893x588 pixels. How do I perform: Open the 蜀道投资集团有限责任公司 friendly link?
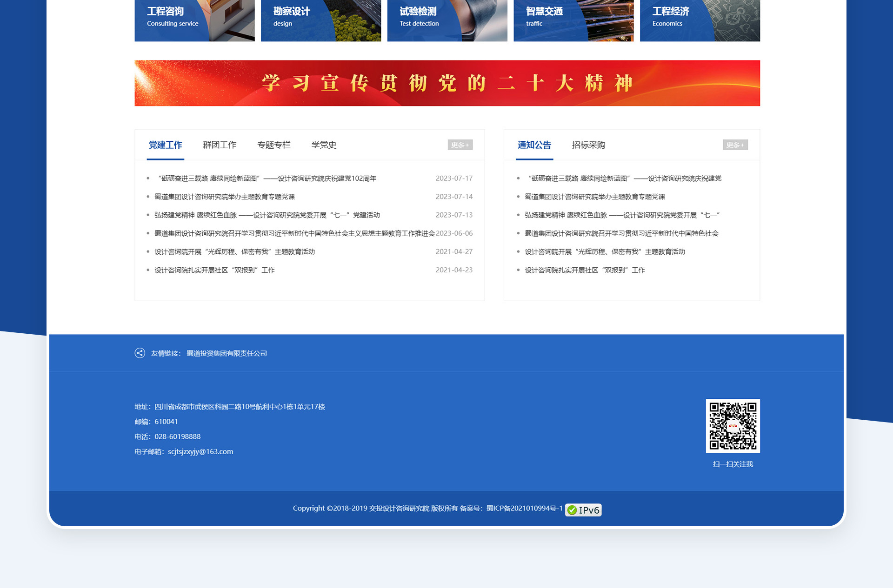(x=227, y=353)
